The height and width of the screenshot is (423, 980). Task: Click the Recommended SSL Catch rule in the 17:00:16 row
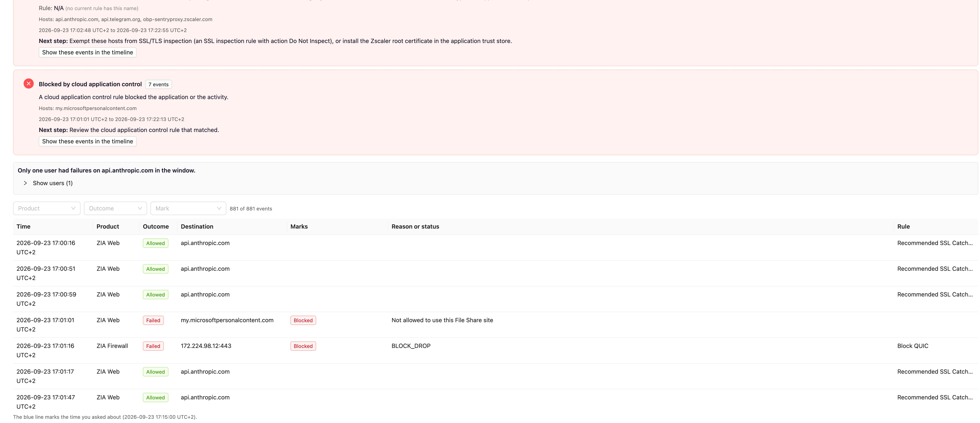point(935,243)
